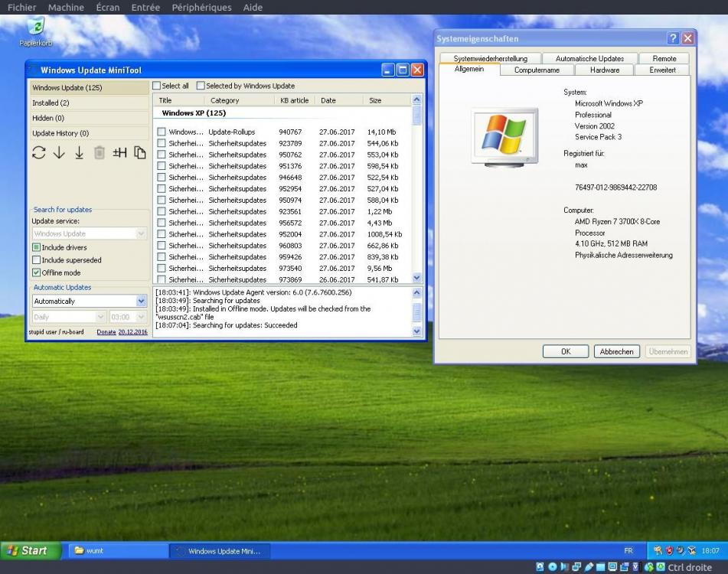Image resolution: width=728 pixels, height=574 pixels.
Task: Open the 03:00 scheduled time dropdown
Action: (x=142, y=316)
